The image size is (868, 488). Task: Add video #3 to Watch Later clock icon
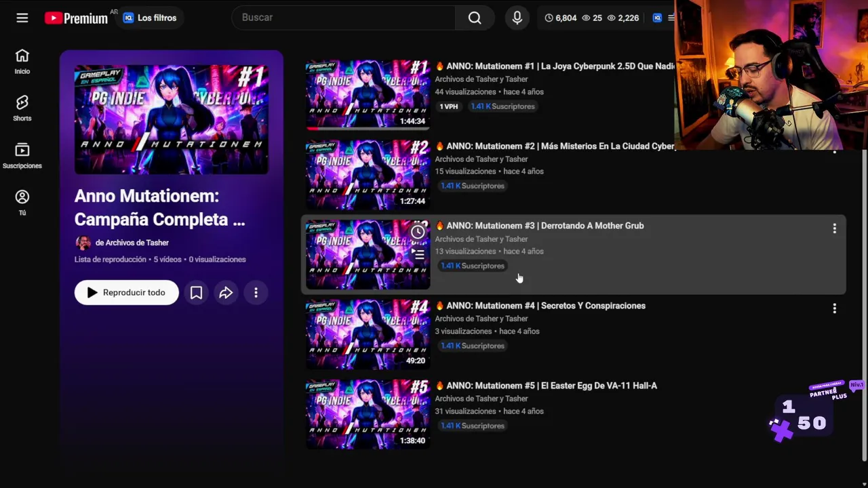point(418,232)
